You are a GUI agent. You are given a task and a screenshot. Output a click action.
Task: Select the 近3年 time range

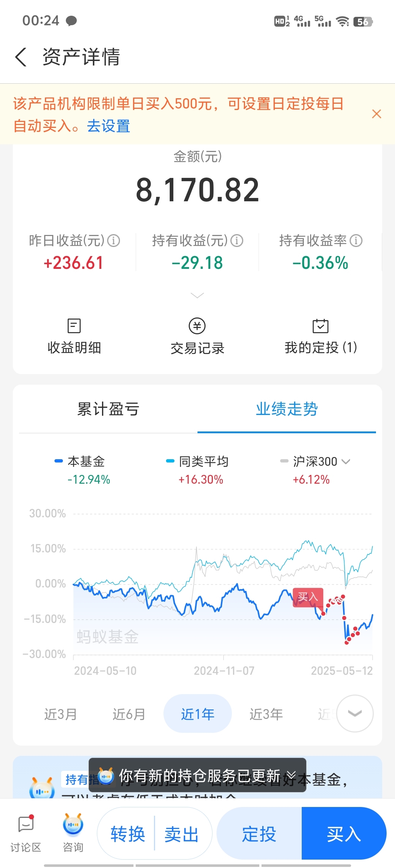point(266,714)
